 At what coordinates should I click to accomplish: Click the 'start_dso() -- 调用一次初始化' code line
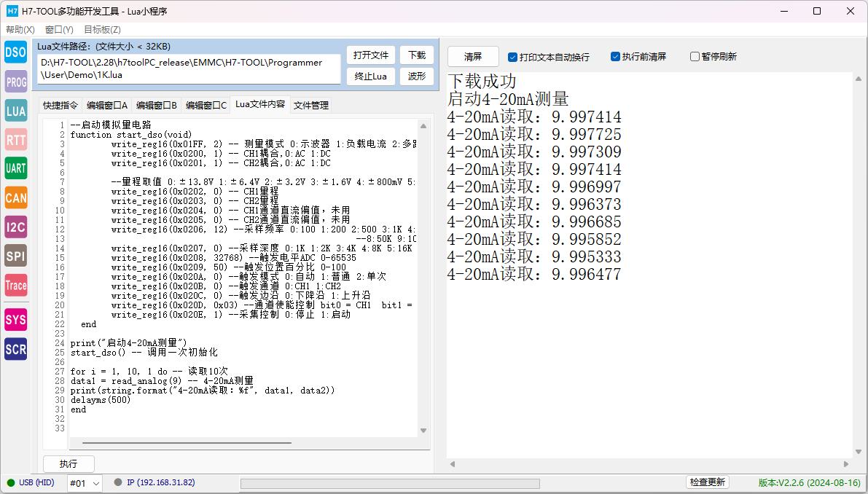click(x=144, y=353)
